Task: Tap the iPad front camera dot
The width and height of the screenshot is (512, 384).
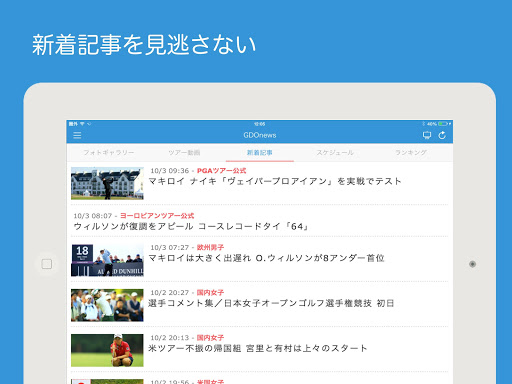Action: (x=472, y=264)
